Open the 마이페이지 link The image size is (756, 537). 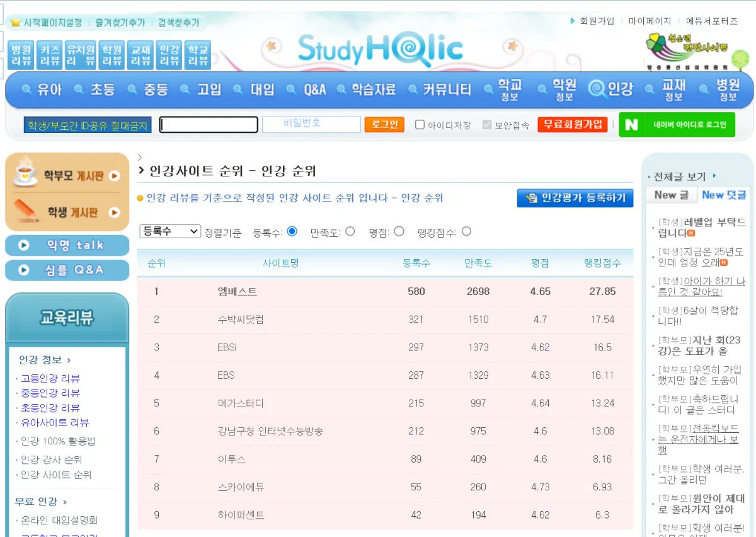650,21
